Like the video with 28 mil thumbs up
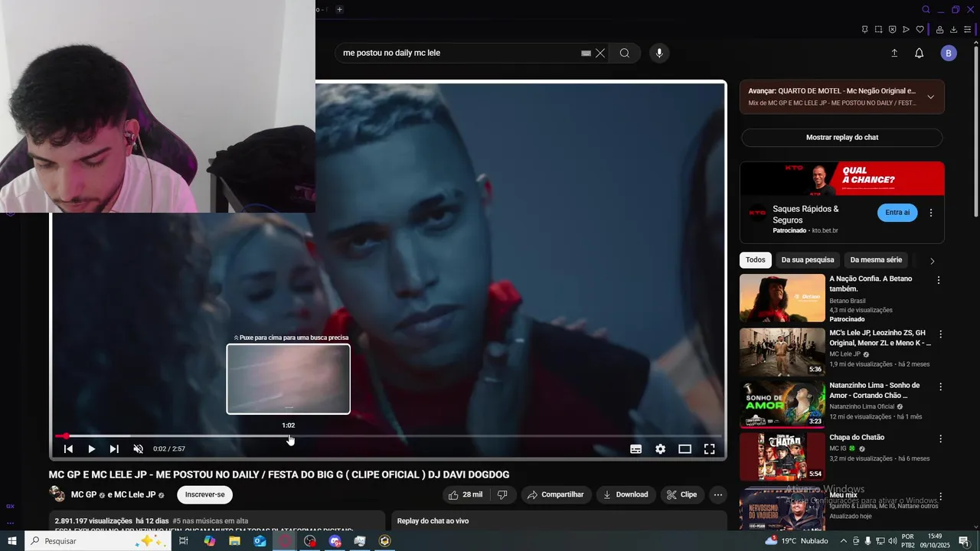 point(465,495)
